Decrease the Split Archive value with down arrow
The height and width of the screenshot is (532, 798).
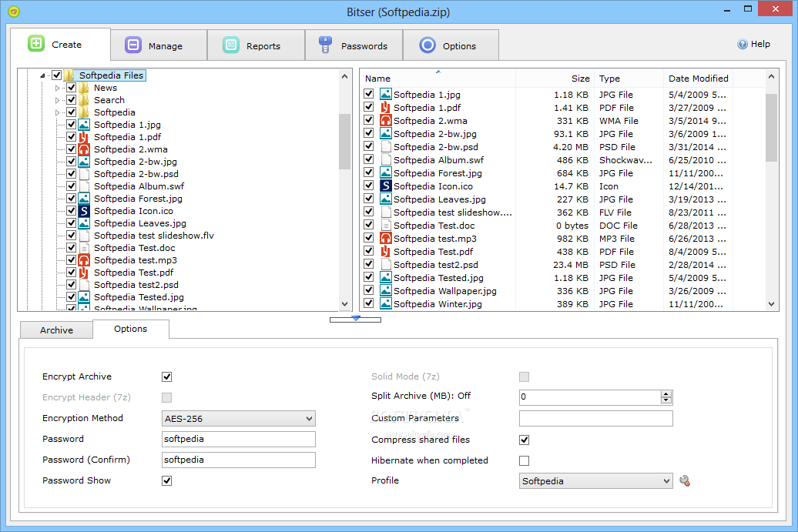pos(666,400)
